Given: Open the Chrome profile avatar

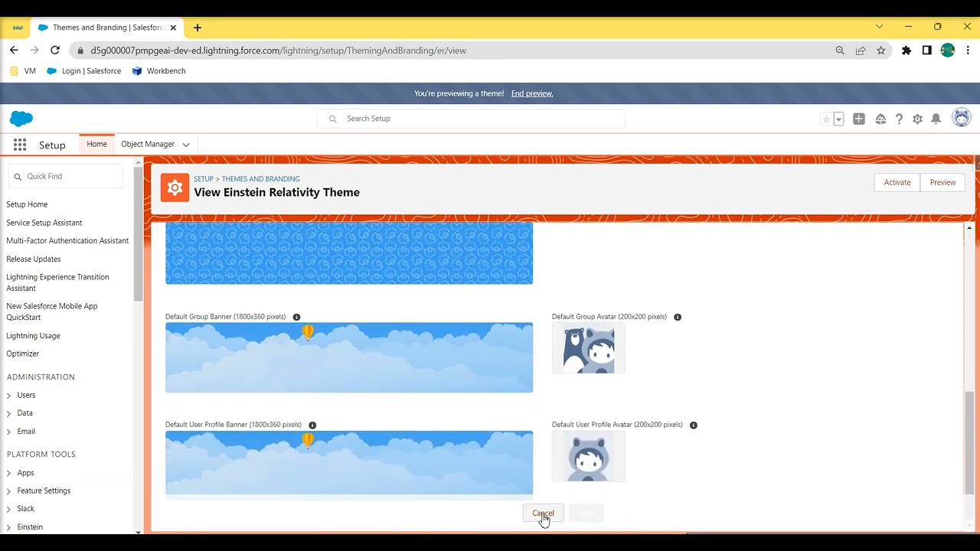Looking at the screenshot, I should 948,51.
